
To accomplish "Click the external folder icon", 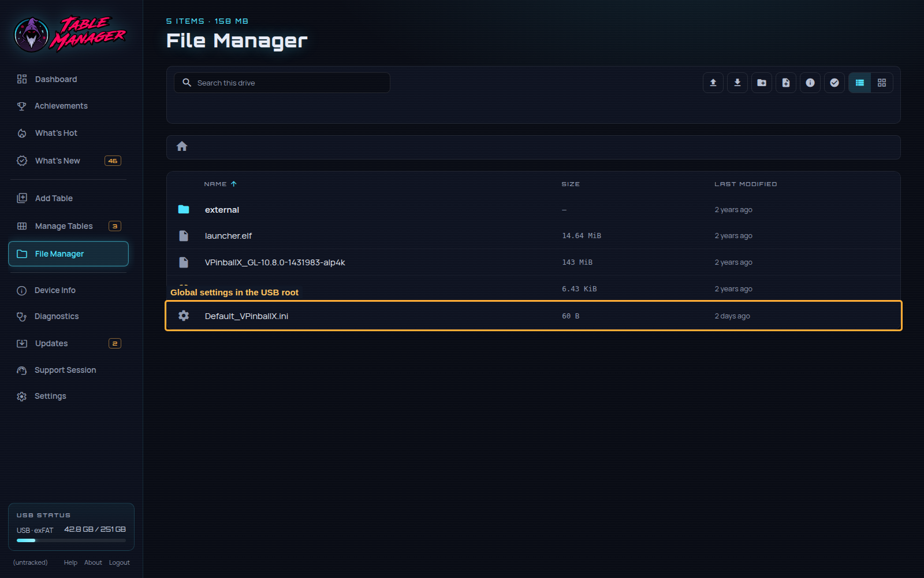I will [184, 209].
